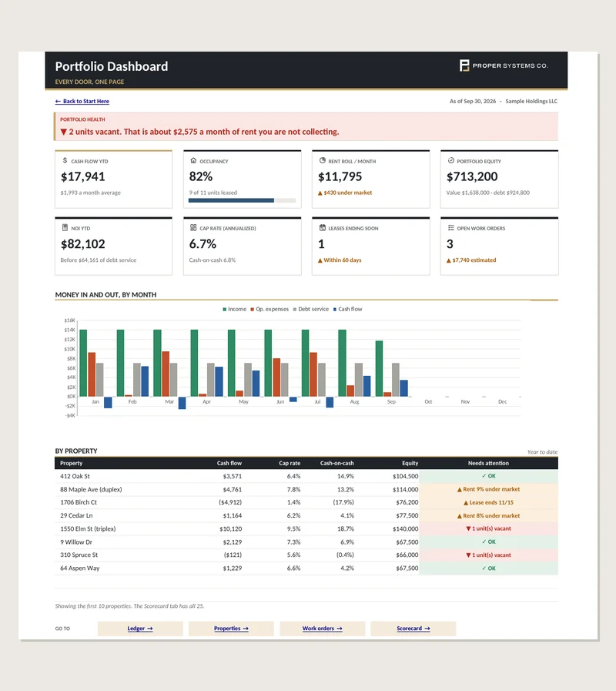Click the check-circle icon on Portfolio Equity card
The image size is (616, 691).
coord(450,160)
